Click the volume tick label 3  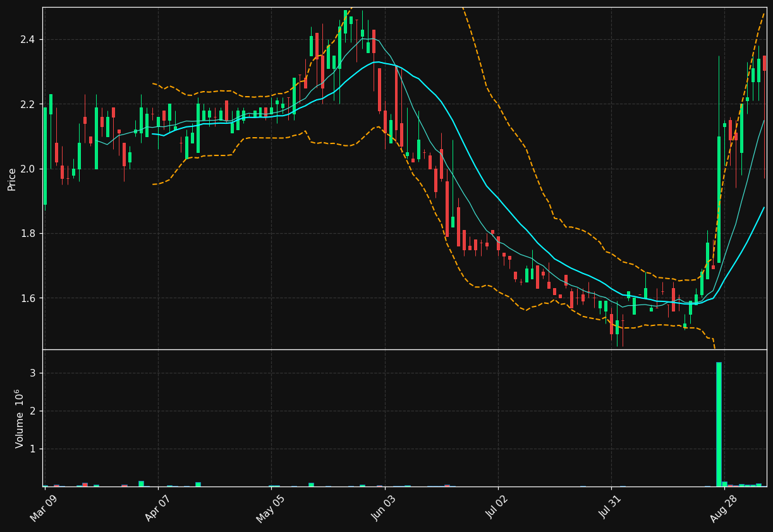point(33,373)
